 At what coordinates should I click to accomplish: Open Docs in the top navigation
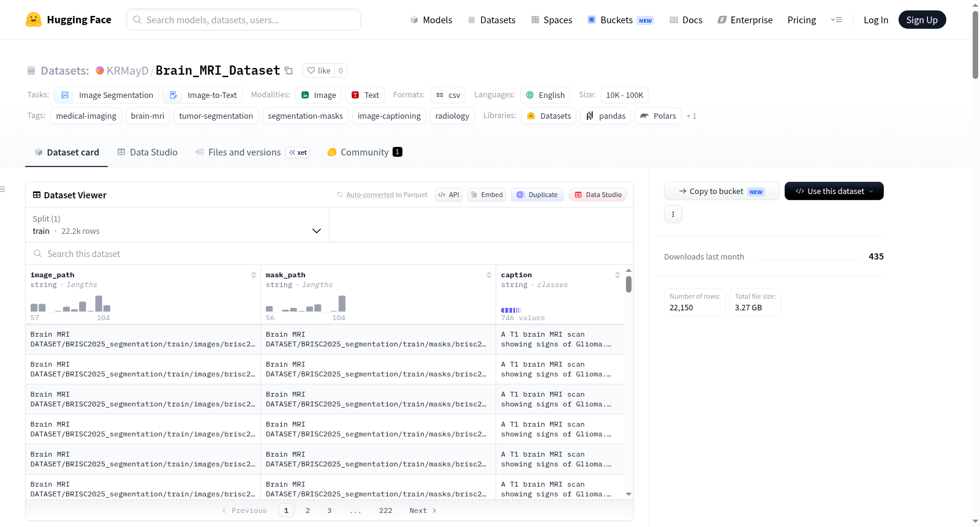tap(686, 20)
